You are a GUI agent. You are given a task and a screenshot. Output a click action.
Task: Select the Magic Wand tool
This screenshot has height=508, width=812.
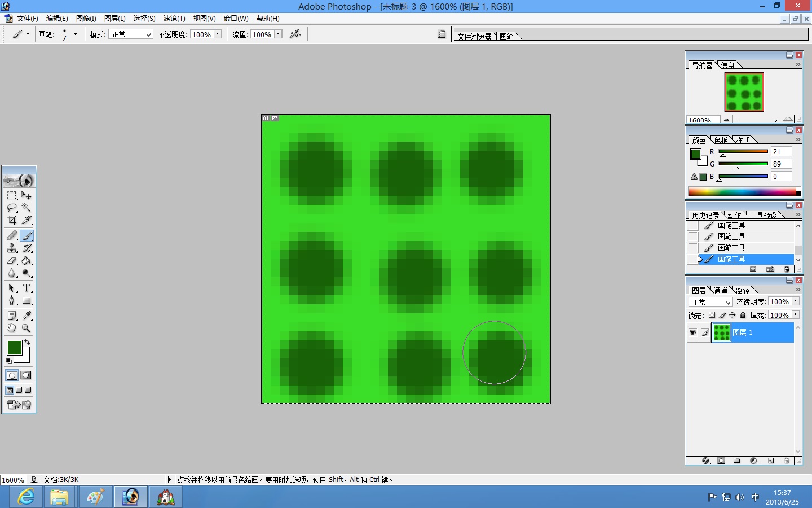click(x=27, y=208)
